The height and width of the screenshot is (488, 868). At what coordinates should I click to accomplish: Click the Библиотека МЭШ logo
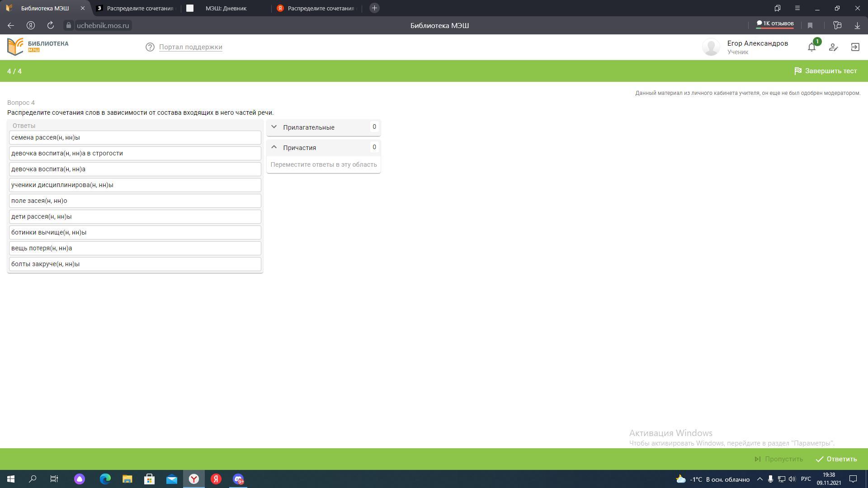(x=38, y=47)
